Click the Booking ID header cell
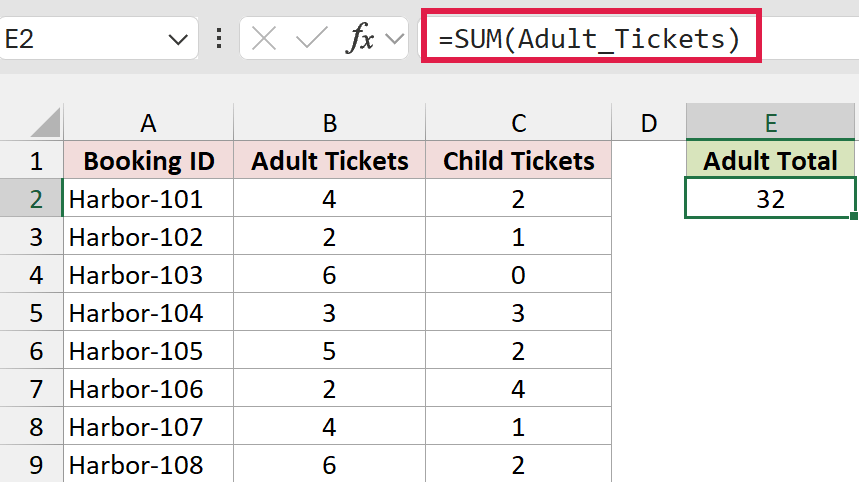 (x=148, y=160)
